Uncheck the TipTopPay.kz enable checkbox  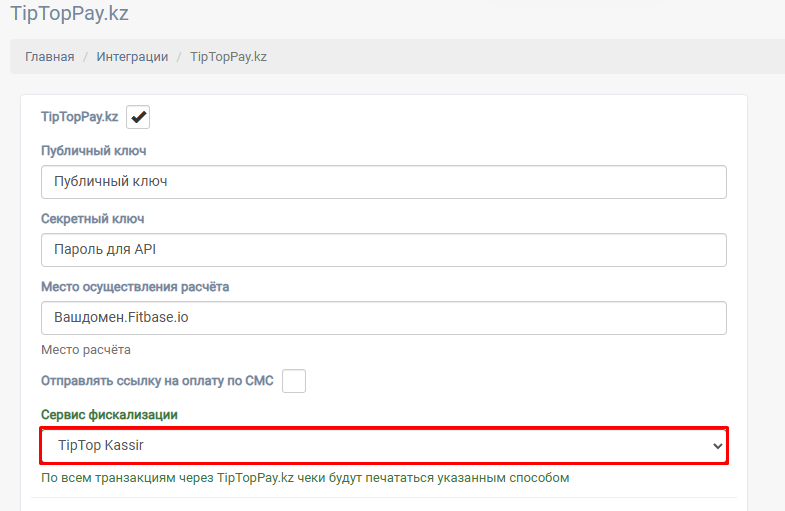click(138, 117)
